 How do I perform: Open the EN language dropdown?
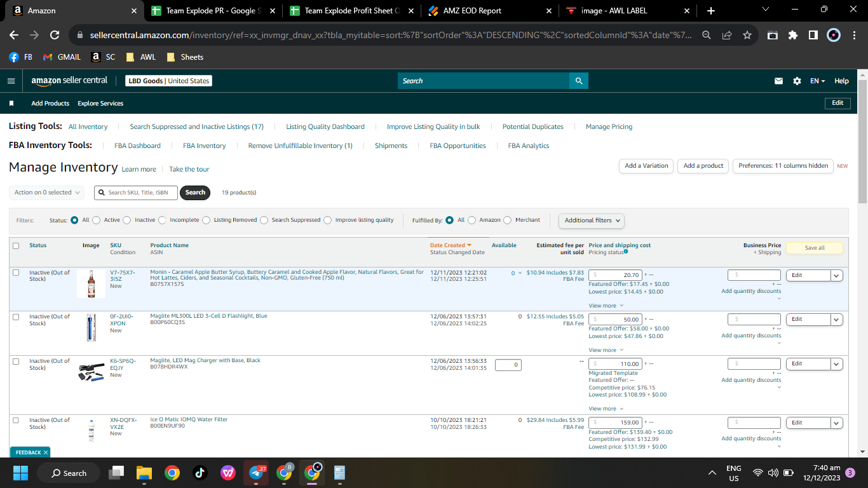(817, 81)
